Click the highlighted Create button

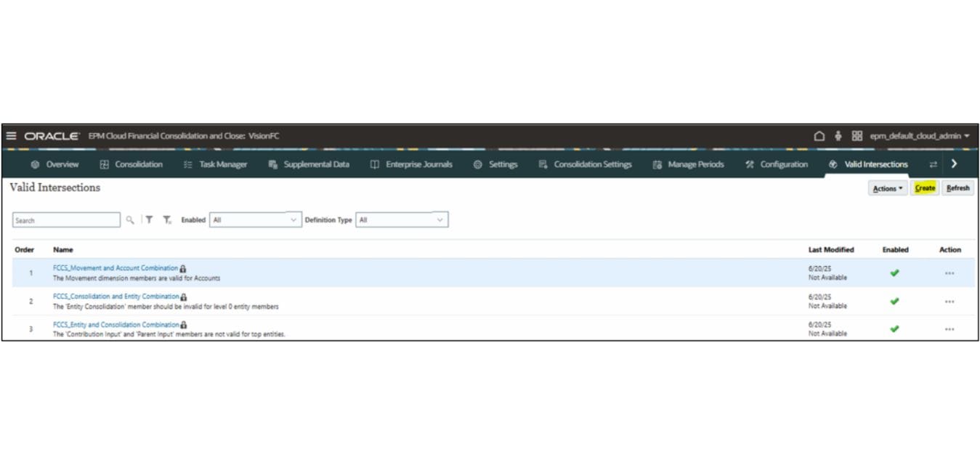click(x=925, y=188)
